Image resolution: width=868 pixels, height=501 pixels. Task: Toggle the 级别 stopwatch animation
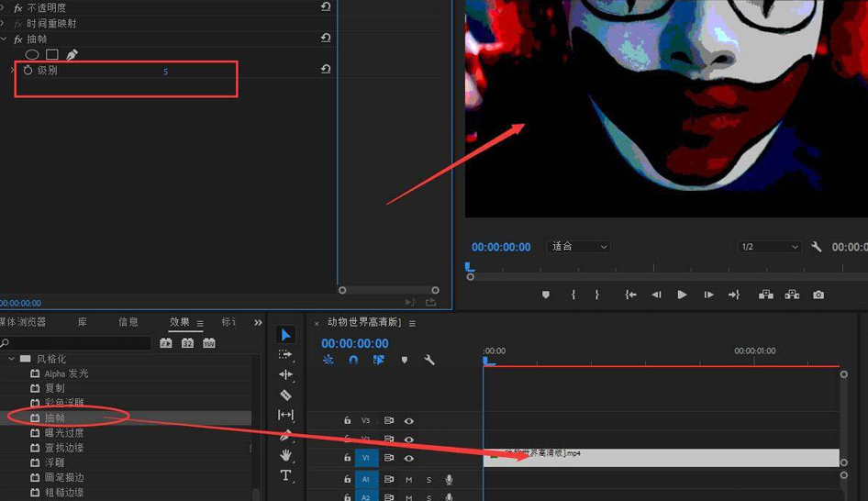[x=28, y=71]
